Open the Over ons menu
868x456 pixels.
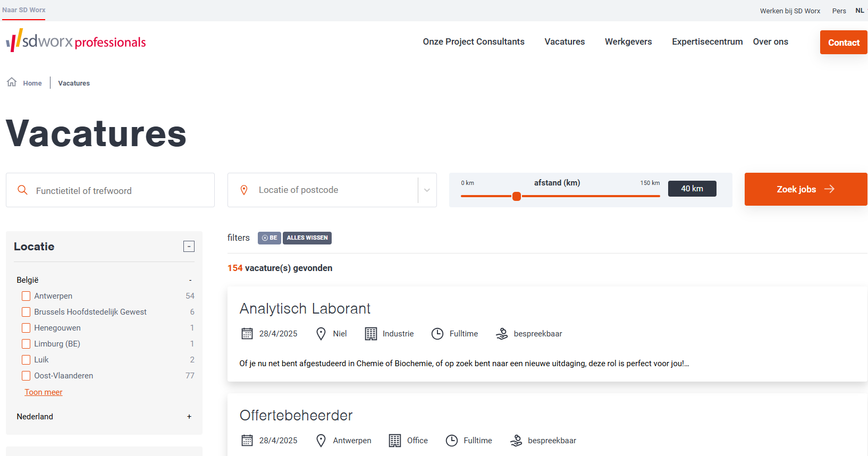coord(770,41)
